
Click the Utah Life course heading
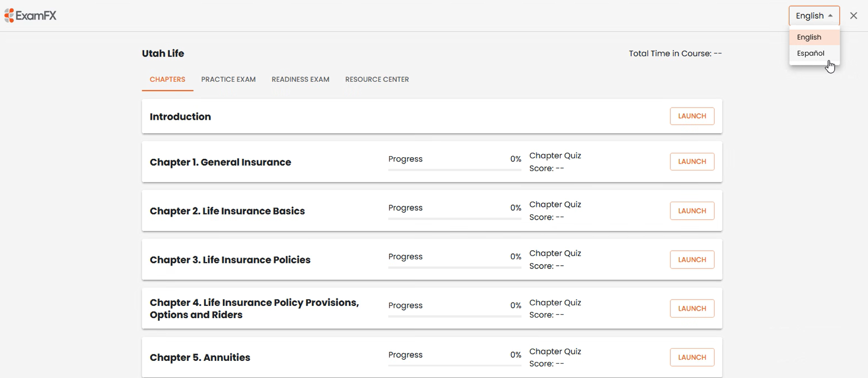point(163,53)
